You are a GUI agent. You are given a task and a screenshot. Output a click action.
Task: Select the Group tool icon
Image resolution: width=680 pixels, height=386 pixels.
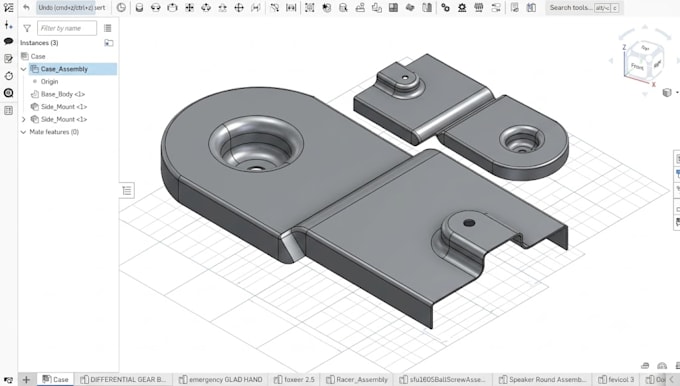point(310,7)
